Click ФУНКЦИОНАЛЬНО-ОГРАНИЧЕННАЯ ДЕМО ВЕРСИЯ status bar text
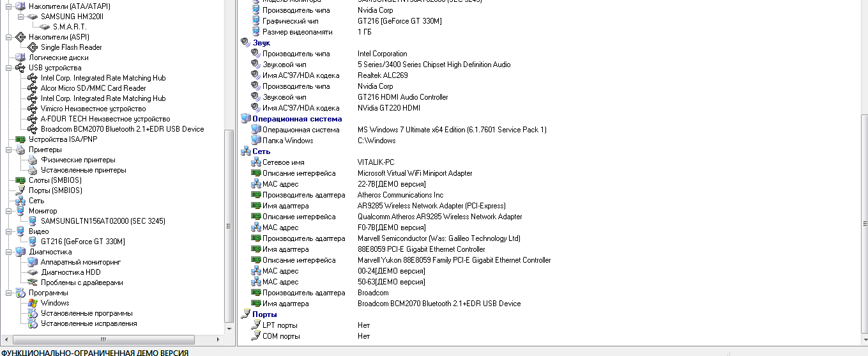Viewport: 868px width, 356px height. click(95, 352)
